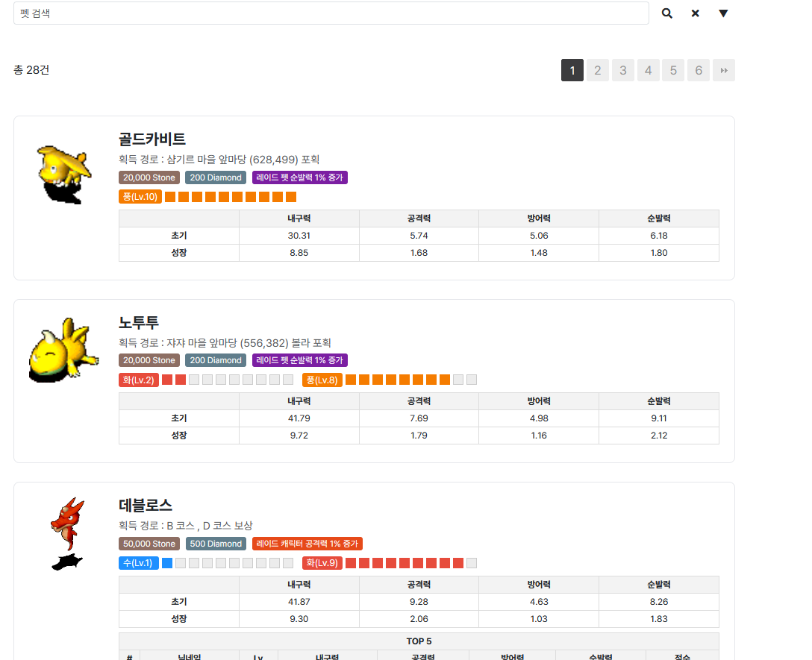Jump to page 5
The width and height of the screenshot is (812, 660).
point(673,71)
